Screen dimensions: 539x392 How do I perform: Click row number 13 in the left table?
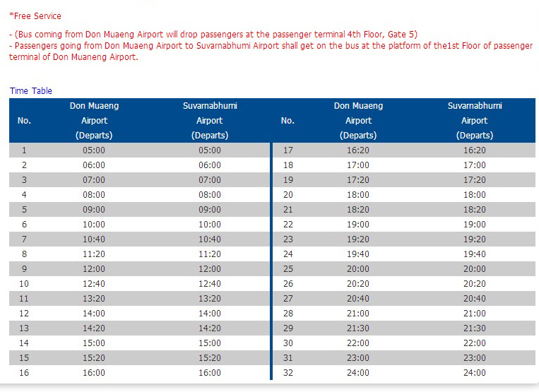point(24,328)
